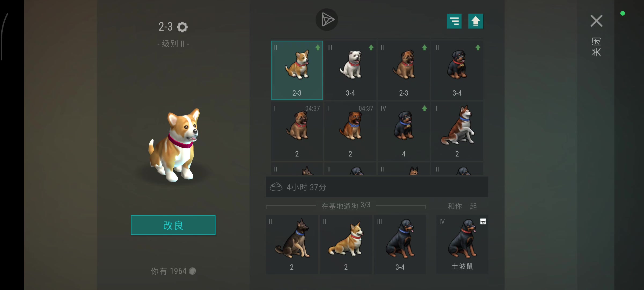Tap the paper airplane send icon
Viewport: 644px width, 290px height.
tap(327, 20)
